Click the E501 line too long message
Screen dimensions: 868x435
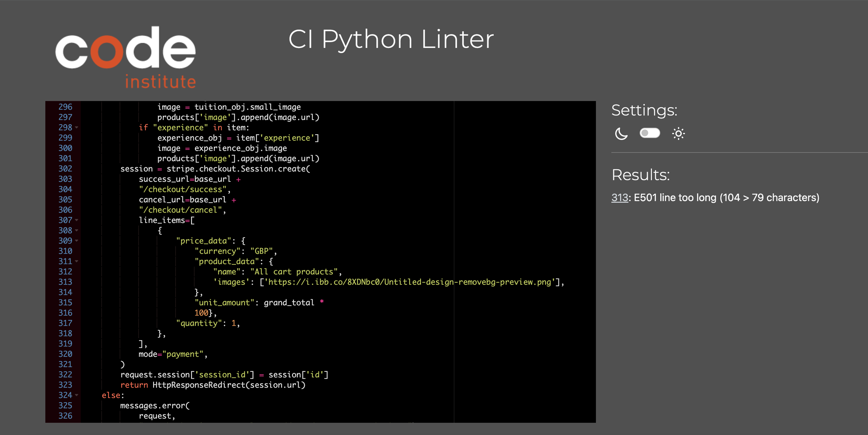pyautogui.click(x=726, y=198)
